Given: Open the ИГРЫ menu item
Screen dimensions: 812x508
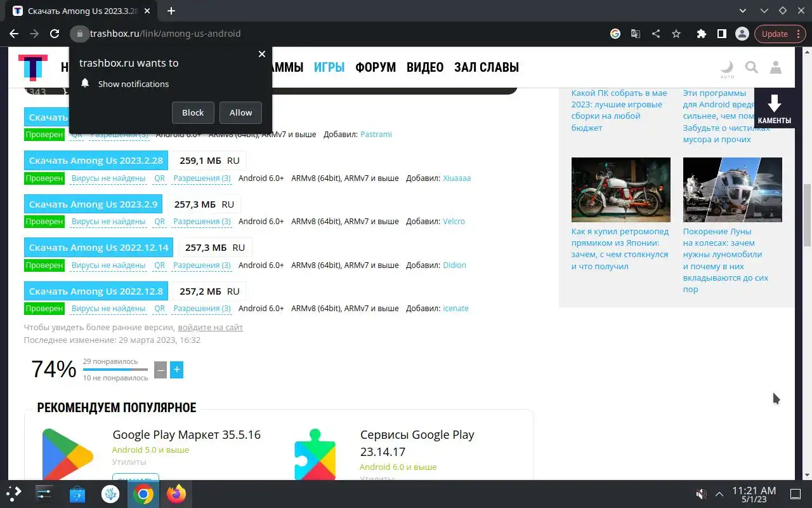Looking at the screenshot, I should [329, 67].
